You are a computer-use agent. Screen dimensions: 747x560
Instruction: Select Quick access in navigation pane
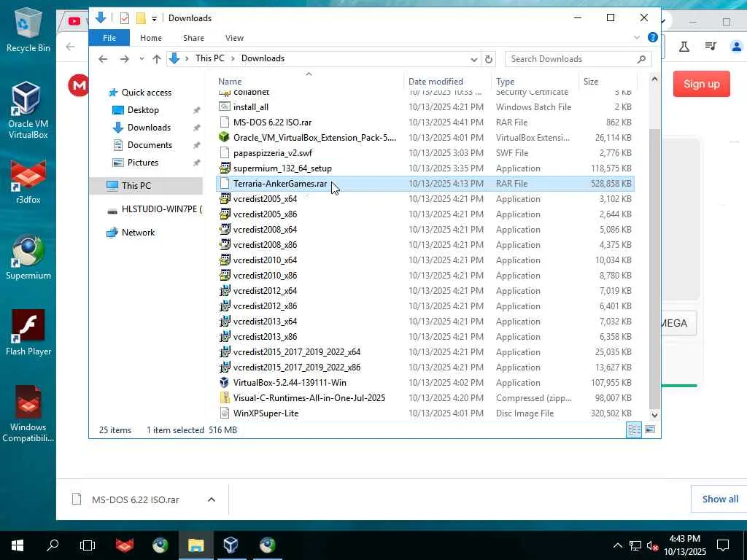click(x=146, y=93)
